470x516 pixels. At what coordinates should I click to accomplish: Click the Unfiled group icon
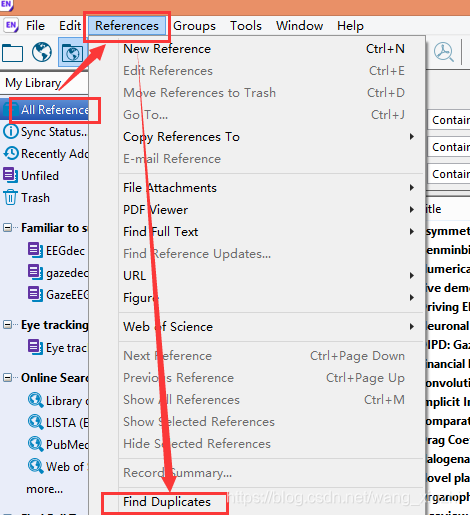(x=11, y=175)
